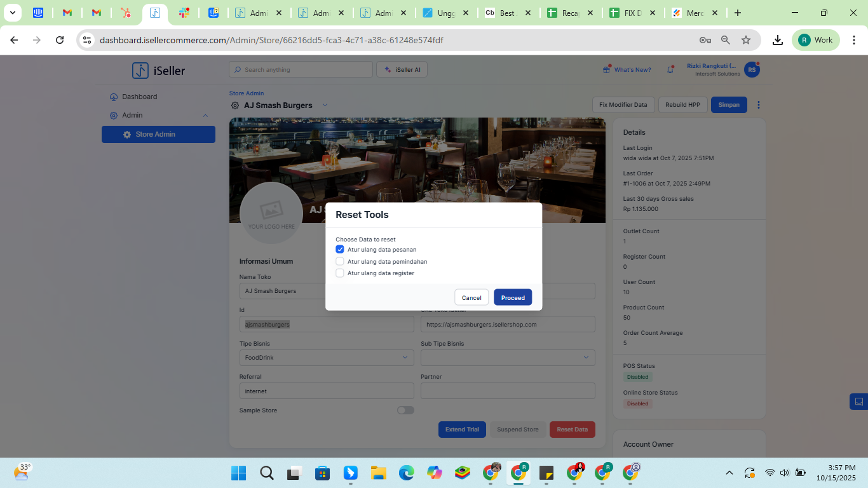Toggle the Sample Store switch
This screenshot has height=488, width=868.
tap(405, 410)
